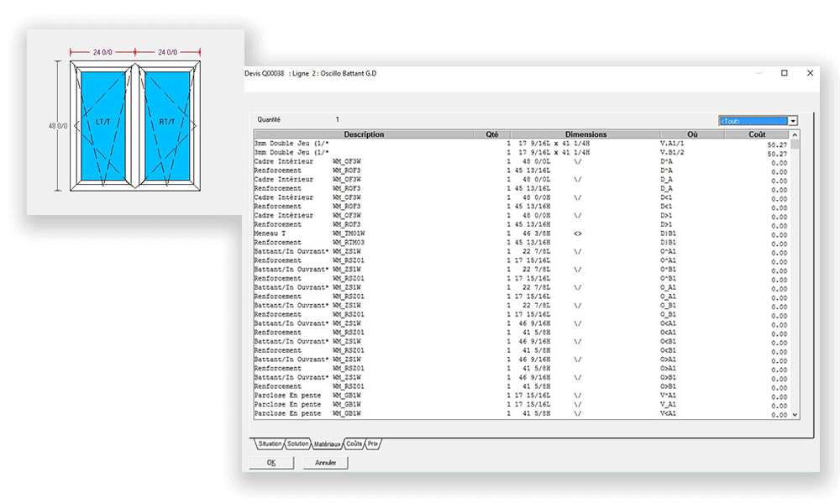Click the Qté column header
840x504 pixels.
(x=491, y=134)
